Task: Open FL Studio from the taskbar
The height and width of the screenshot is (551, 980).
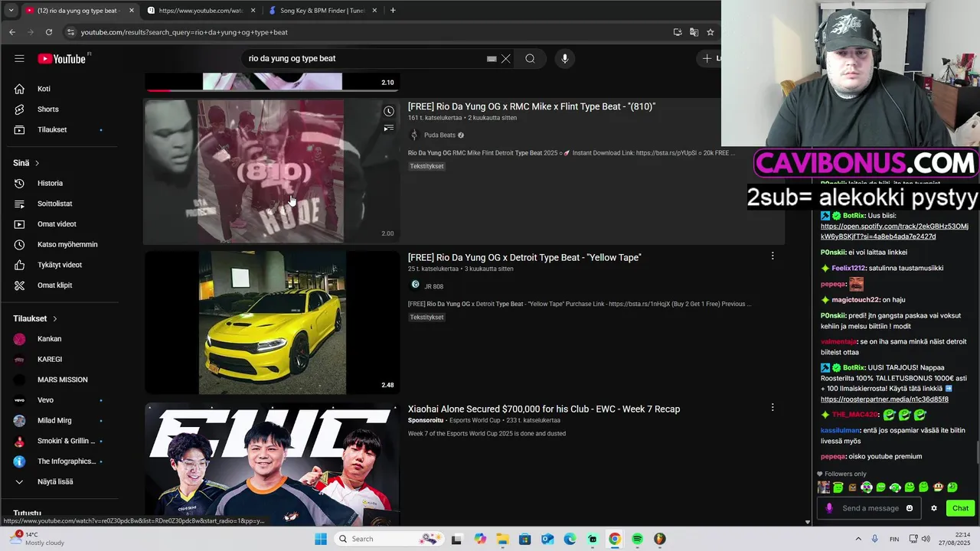Action: tap(659, 539)
